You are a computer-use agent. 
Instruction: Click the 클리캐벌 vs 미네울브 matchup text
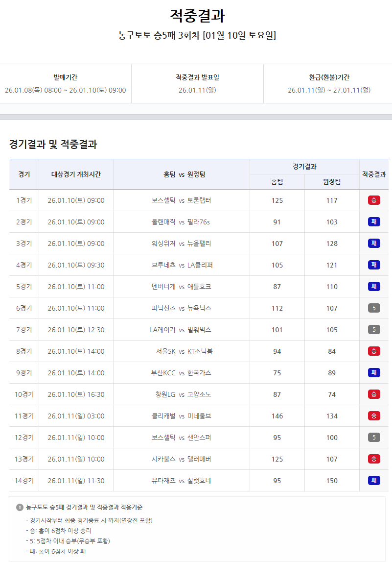181,415
